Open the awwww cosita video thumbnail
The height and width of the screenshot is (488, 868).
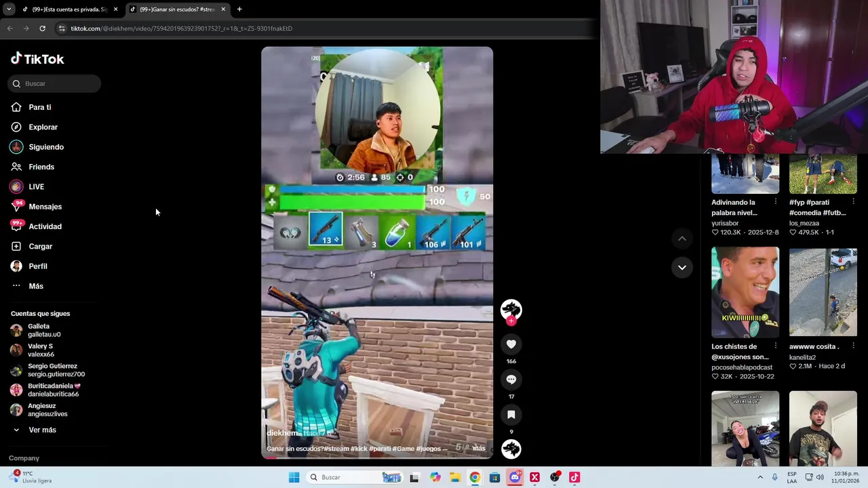(x=823, y=292)
